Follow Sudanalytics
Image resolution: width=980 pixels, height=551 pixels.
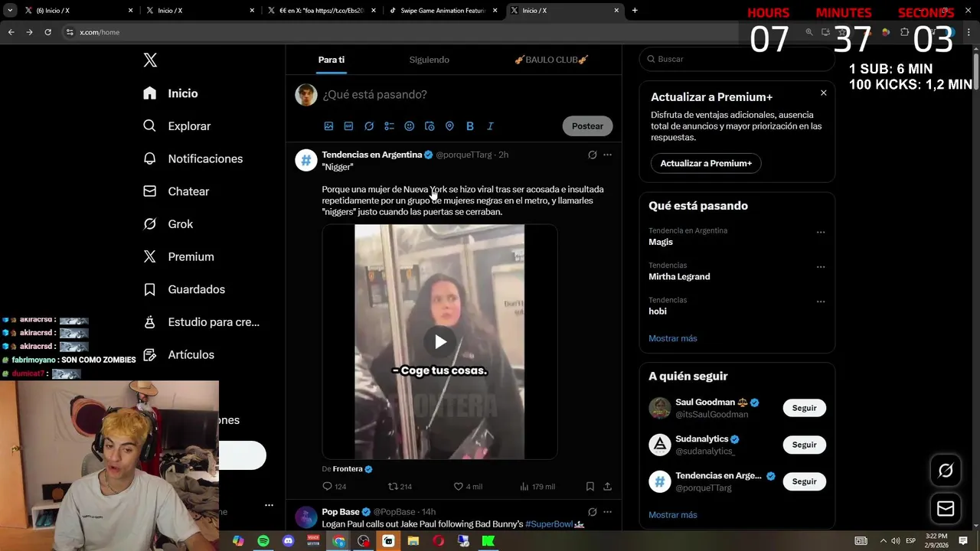point(804,445)
